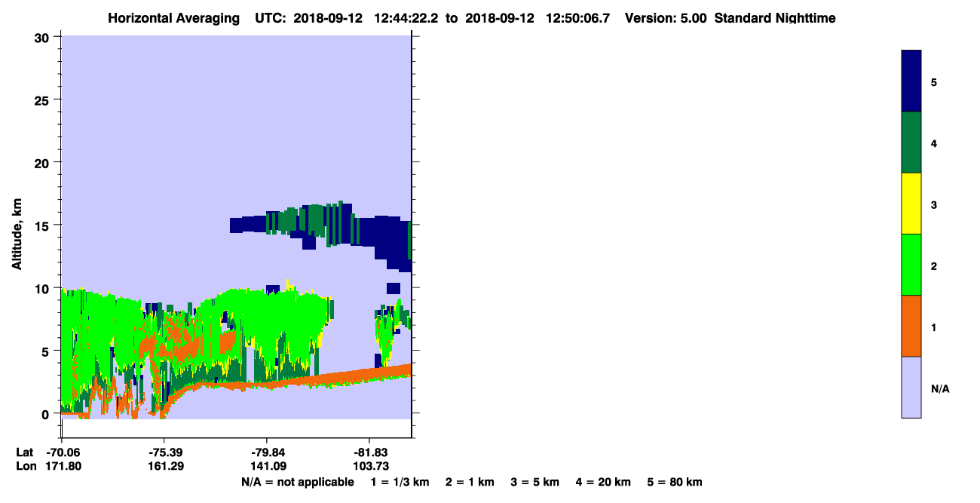Viewport: 980px width, 503px height.
Task: Click the 'N/A = not applicable' legend text
Action: point(298,482)
